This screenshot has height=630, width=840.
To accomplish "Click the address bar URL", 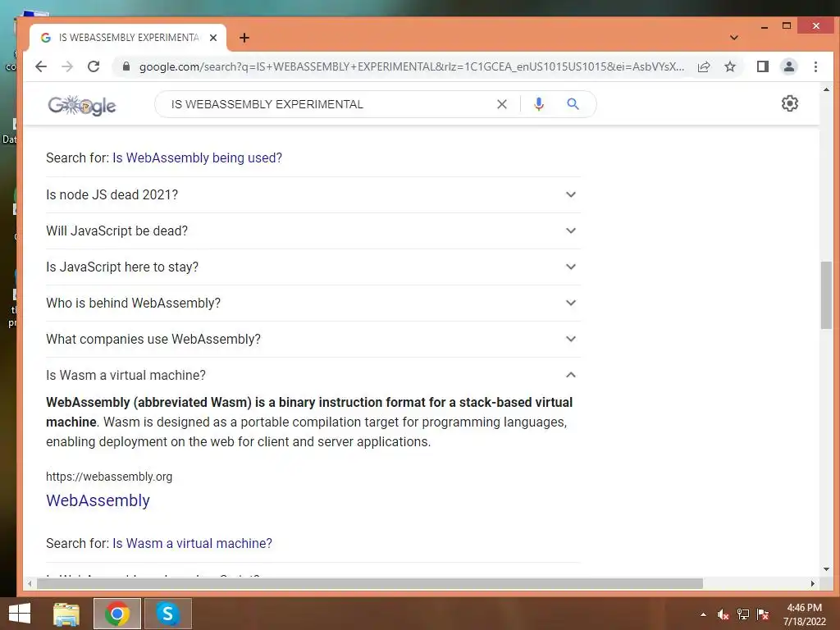I will (412, 66).
